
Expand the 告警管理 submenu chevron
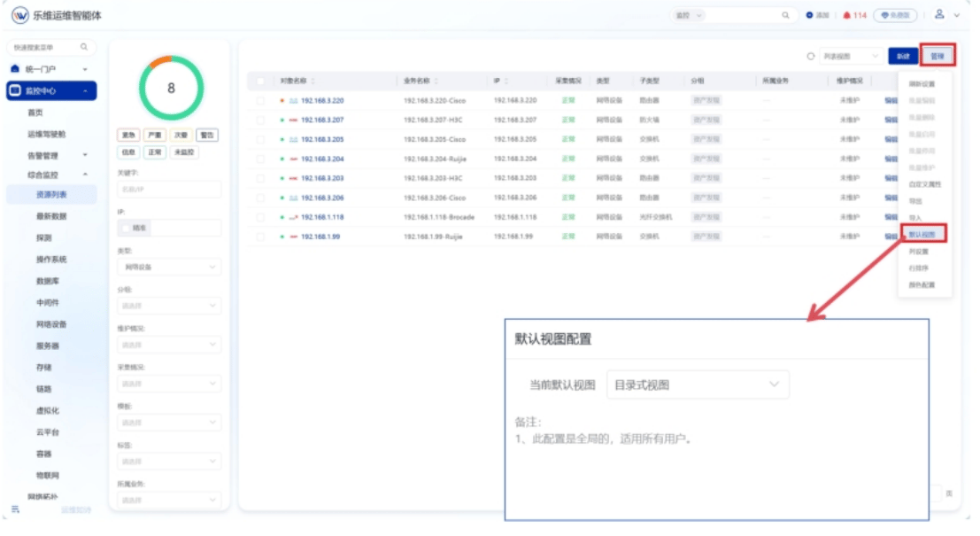85,155
